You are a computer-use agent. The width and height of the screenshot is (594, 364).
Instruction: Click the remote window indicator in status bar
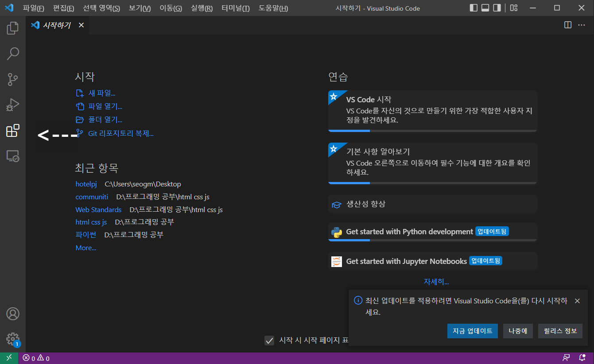point(9,358)
